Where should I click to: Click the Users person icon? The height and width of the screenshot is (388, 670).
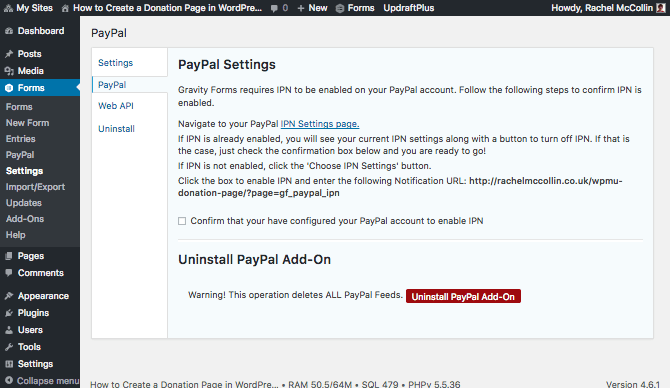pos(9,330)
